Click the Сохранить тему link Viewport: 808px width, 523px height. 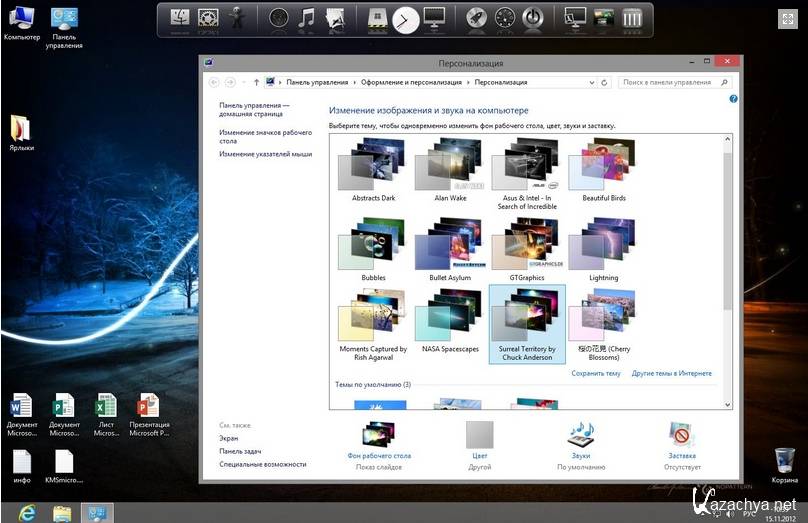pyautogui.click(x=596, y=373)
